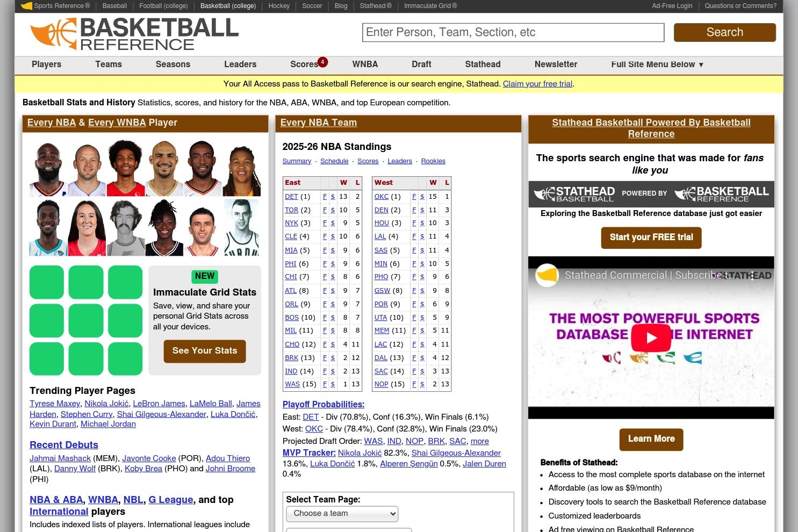Open the Draft menu
This screenshot has height=532, width=798.
pyautogui.click(x=421, y=64)
